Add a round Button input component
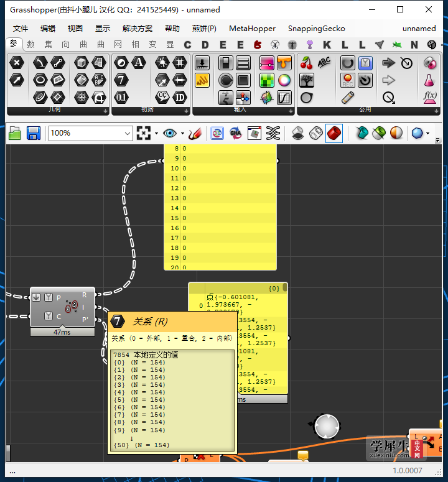The height and width of the screenshot is (482, 448). point(226,80)
